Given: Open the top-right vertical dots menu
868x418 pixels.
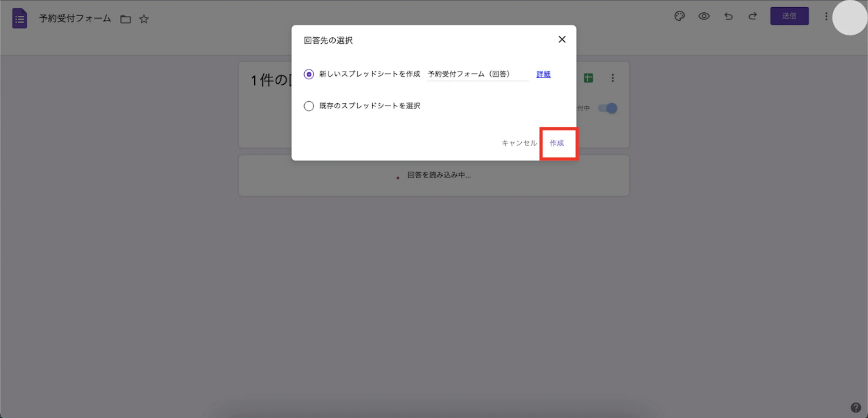Looking at the screenshot, I should click(x=826, y=16).
